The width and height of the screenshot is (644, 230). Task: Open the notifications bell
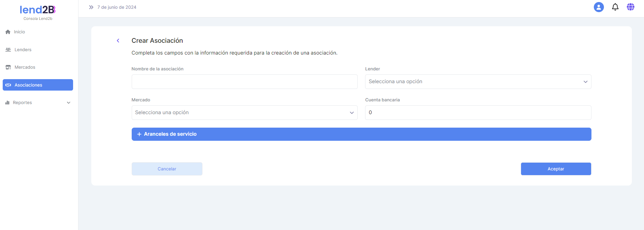615,7
